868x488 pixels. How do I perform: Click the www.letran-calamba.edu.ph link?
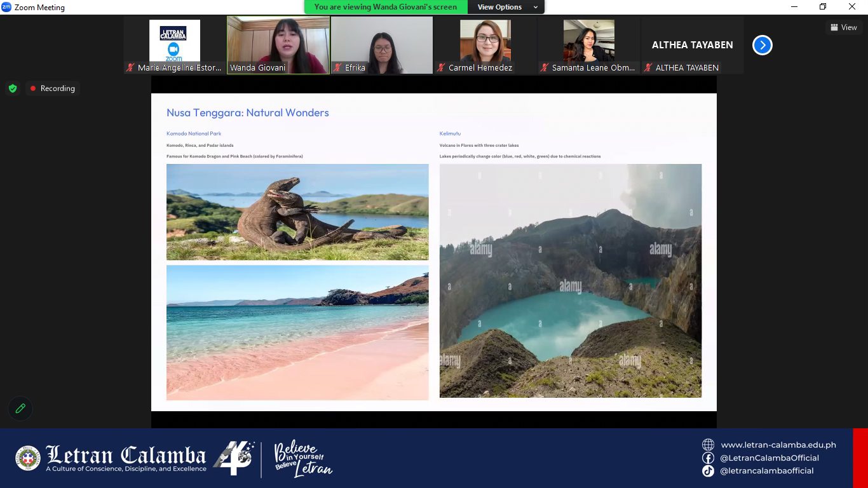click(x=778, y=445)
